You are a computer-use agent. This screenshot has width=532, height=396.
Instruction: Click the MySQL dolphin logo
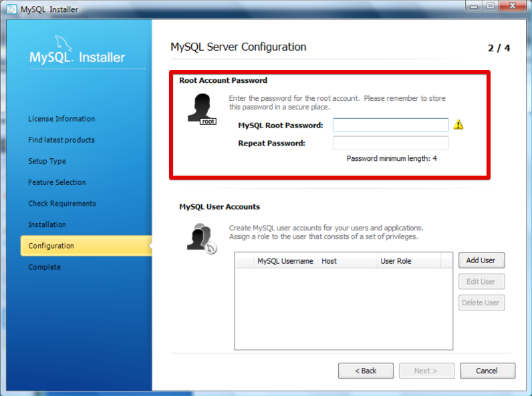[63, 43]
